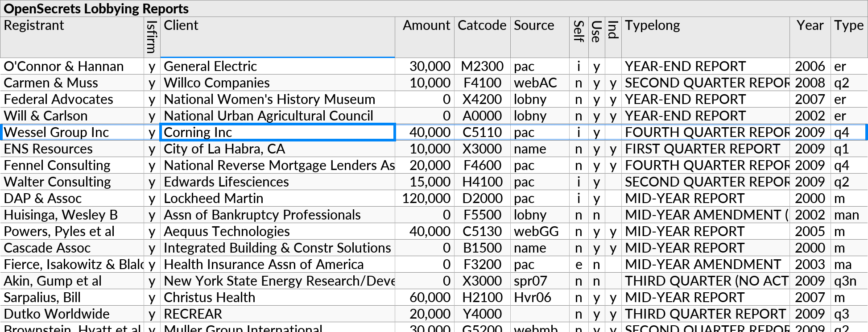Select Assn of Bankruptcy Professionals cell
The height and width of the screenshot is (332, 868).
click(277, 215)
